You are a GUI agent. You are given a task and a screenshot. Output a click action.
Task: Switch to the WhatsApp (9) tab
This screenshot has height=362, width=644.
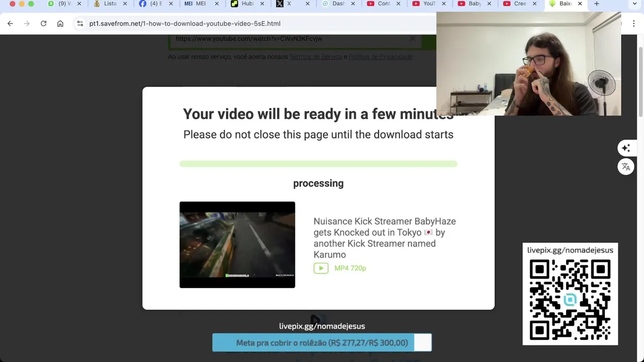[60, 4]
